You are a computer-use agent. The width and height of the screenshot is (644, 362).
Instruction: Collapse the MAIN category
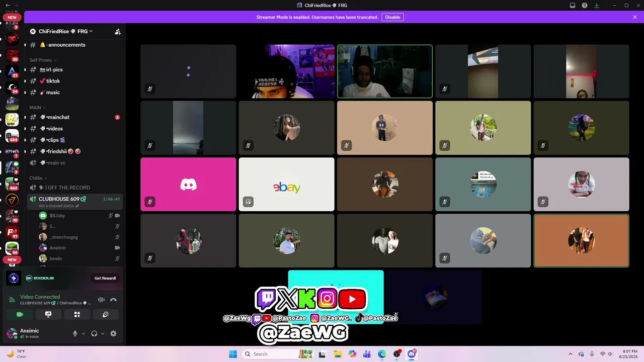pyautogui.click(x=37, y=108)
